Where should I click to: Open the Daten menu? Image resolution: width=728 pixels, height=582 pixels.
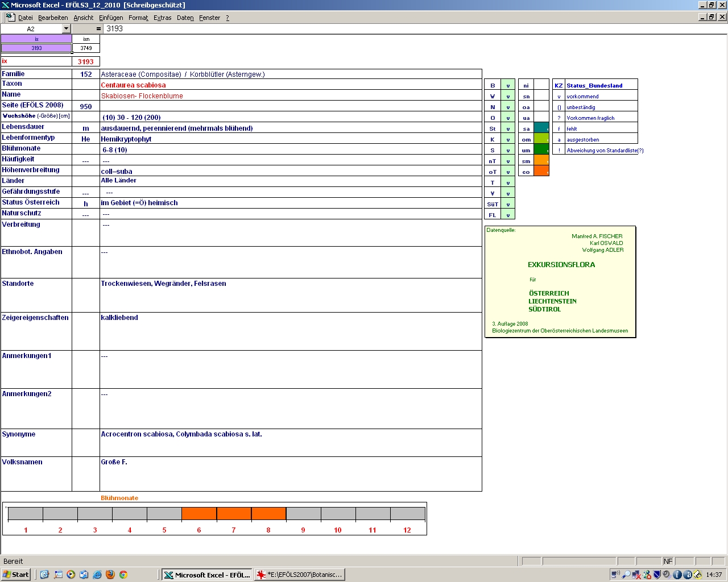click(x=185, y=18)
